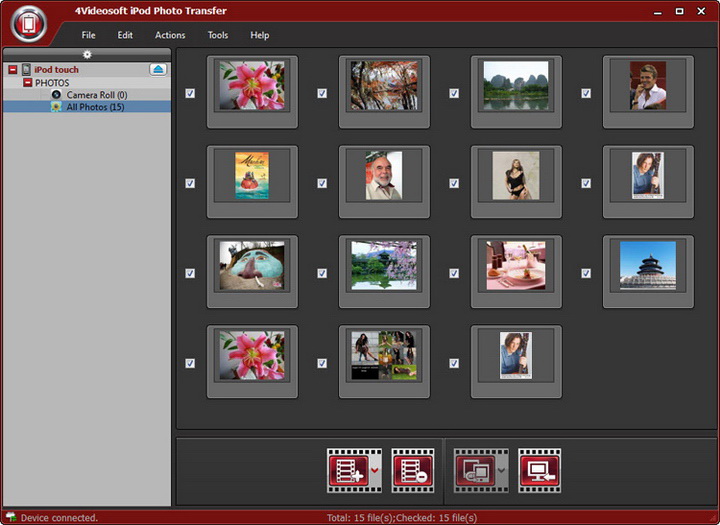Uncheck the sand sculpture face checkbox

click(x=190, y=273)
